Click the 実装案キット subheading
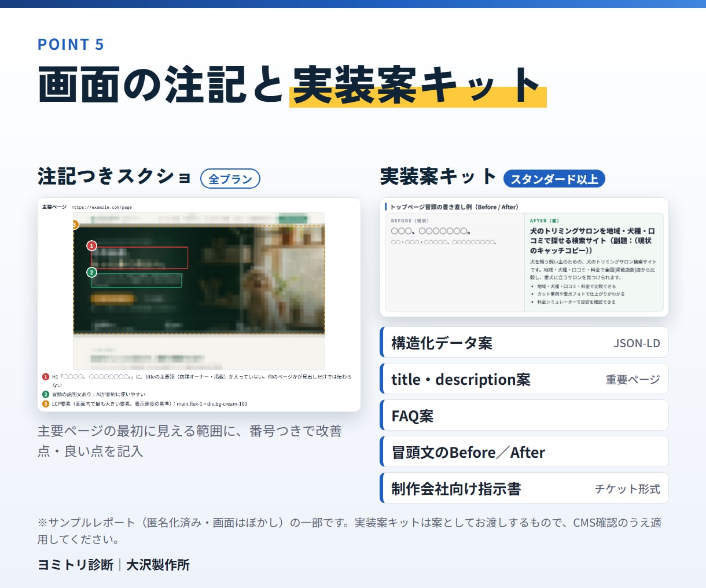Viewport: 706px width, 588px height. pos(438,177)
